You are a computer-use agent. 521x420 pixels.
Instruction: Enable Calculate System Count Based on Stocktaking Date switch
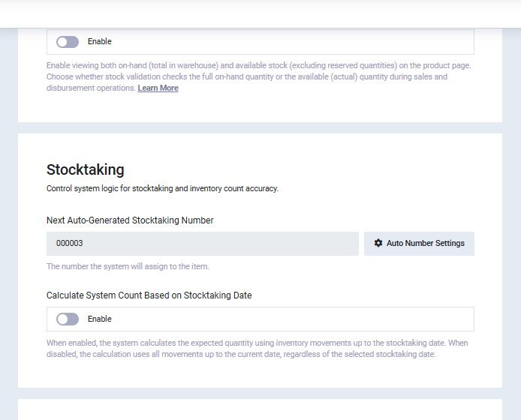click(x=68, y=319)
